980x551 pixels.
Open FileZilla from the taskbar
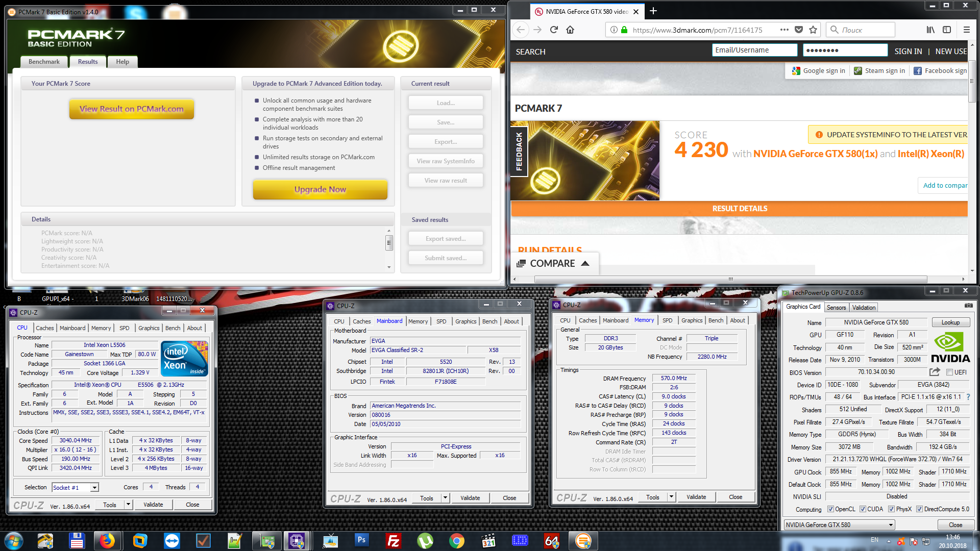394,541
